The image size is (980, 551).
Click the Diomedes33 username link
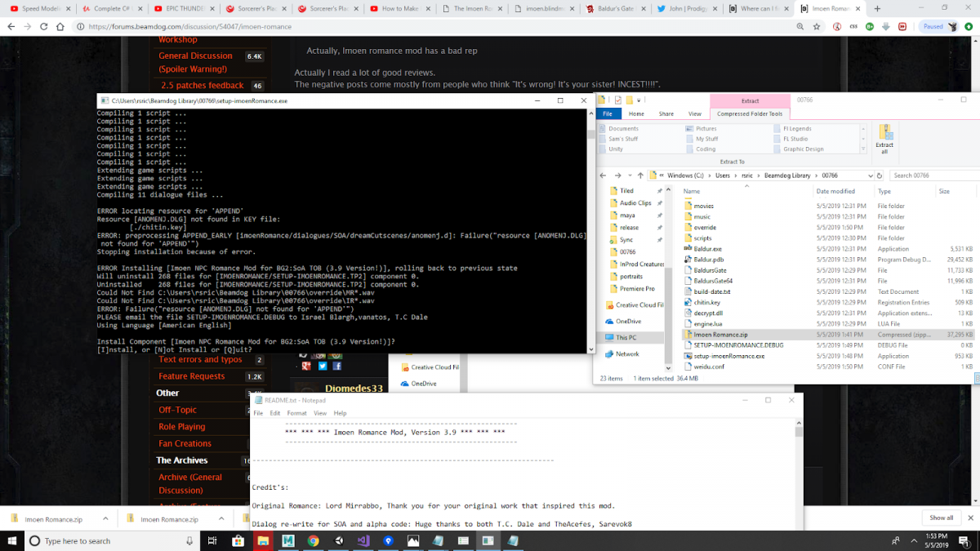(354, 389)
